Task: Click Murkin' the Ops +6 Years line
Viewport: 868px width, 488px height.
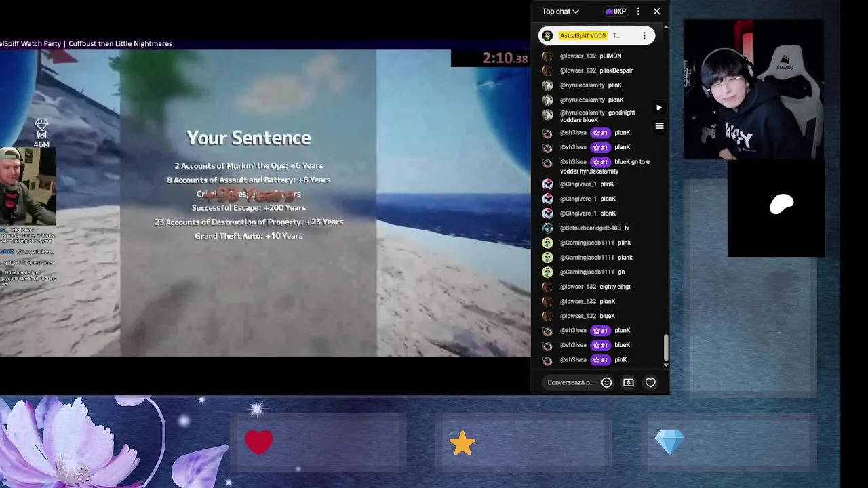Action: (x=248, y=166)
